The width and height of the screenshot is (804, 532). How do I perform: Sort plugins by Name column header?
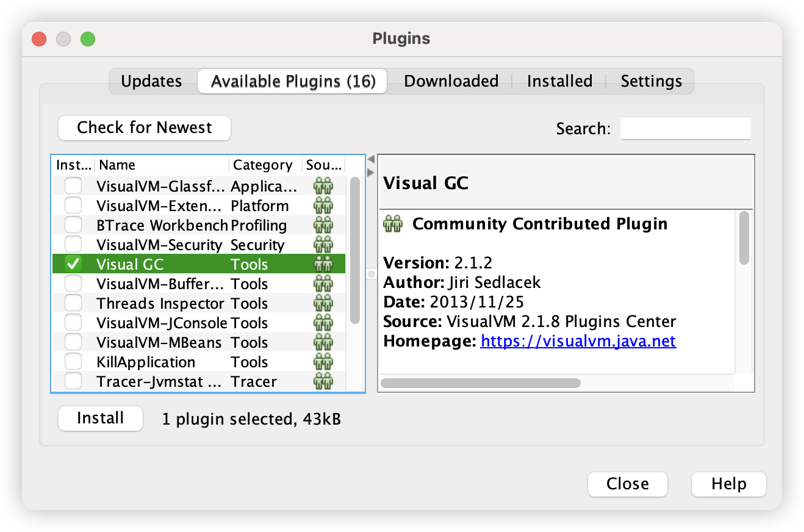[162, 165]
